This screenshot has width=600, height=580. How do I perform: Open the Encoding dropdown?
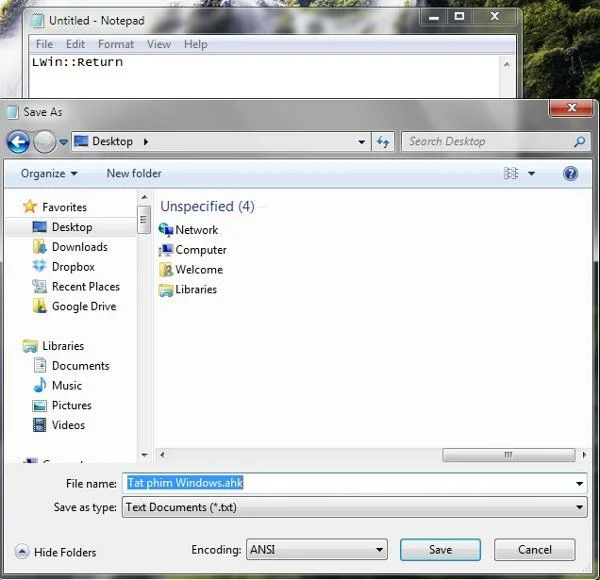(317, 550)
